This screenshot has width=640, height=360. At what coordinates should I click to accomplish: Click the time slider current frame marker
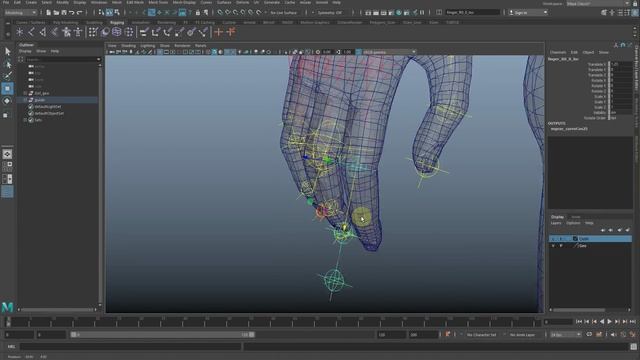8,322
